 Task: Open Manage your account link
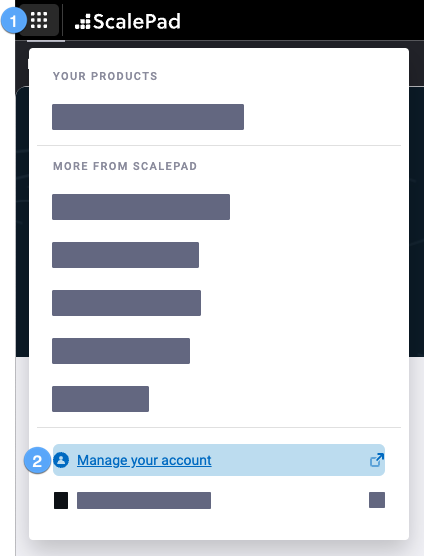pyautogui.click(x=144, y=460)
